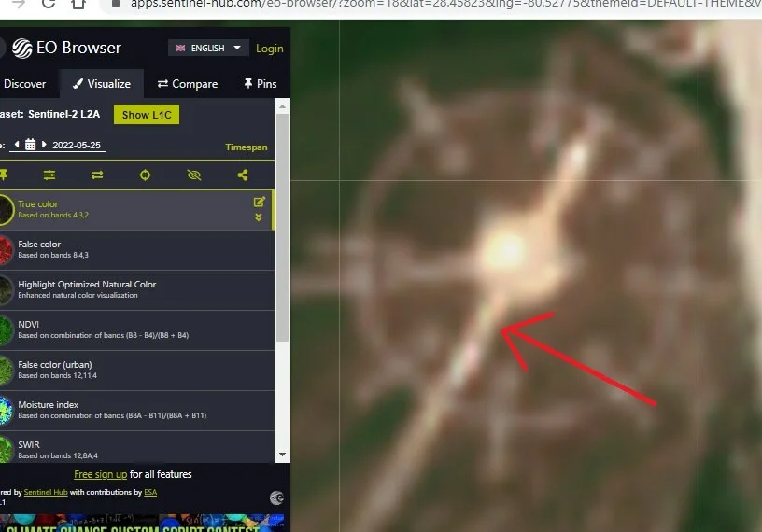
Task: Go to previous date arrow
Action: point(17,145)
